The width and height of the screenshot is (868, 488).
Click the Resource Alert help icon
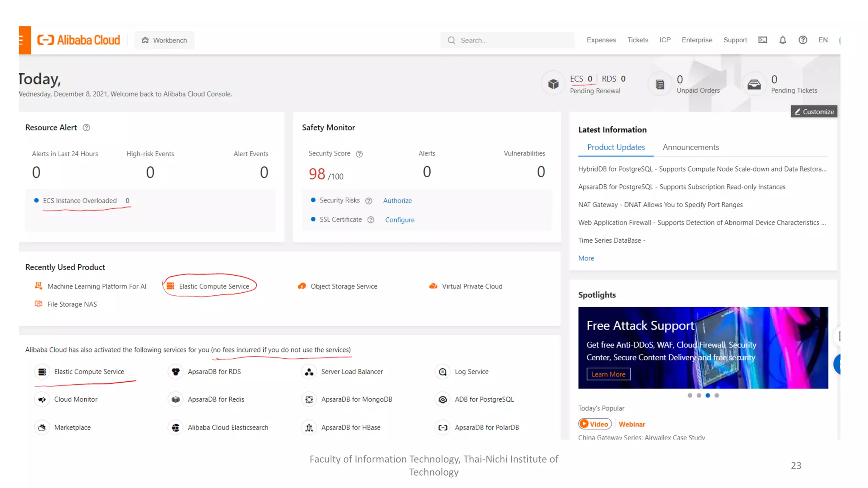pyautogui.click(x=86, y=128)
